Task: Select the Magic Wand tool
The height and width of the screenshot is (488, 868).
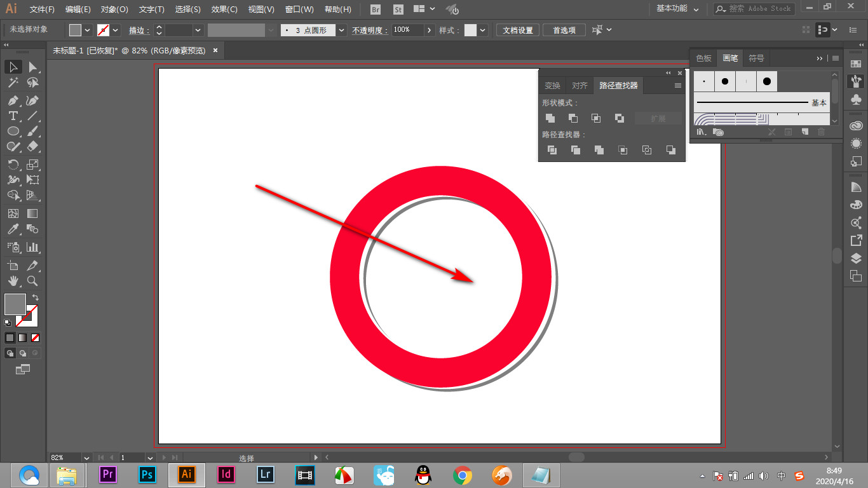Action: [13, 83]
